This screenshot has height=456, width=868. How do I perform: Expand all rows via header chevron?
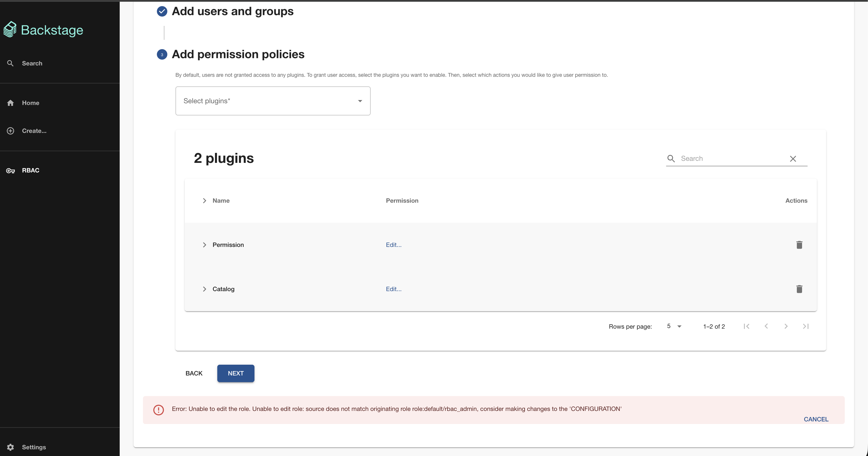(x=204, y=200)
